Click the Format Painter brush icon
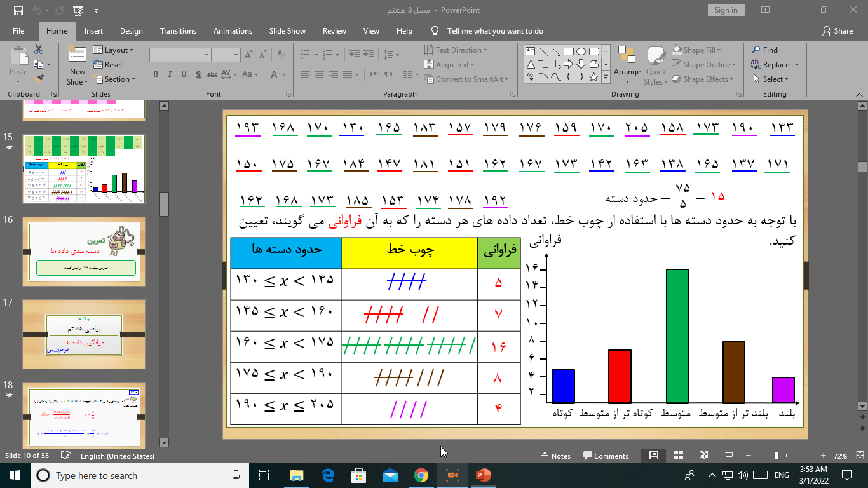 coord(39,79)
